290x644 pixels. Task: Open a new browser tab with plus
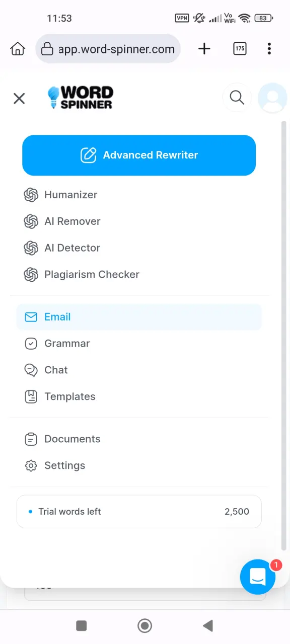[x=204, y=49]
